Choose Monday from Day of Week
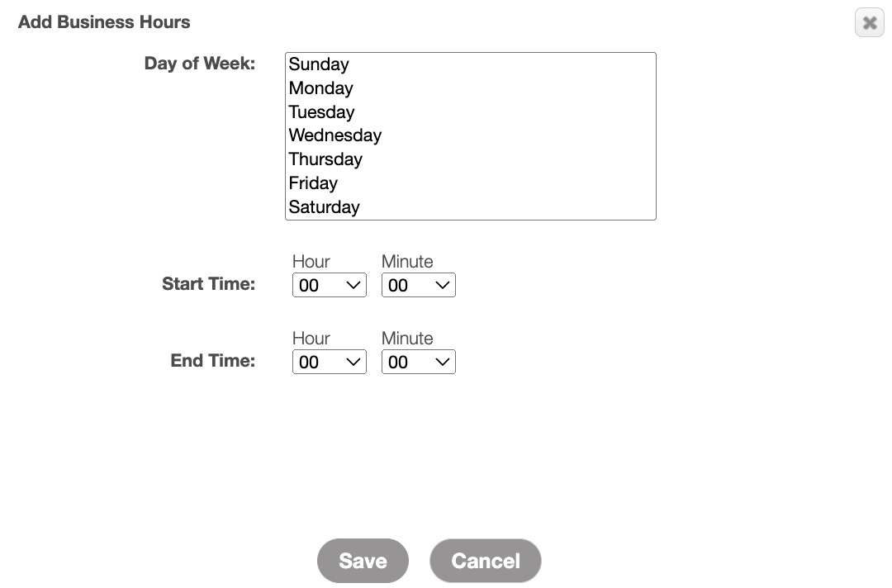892x588 pixels. (321, 88)
